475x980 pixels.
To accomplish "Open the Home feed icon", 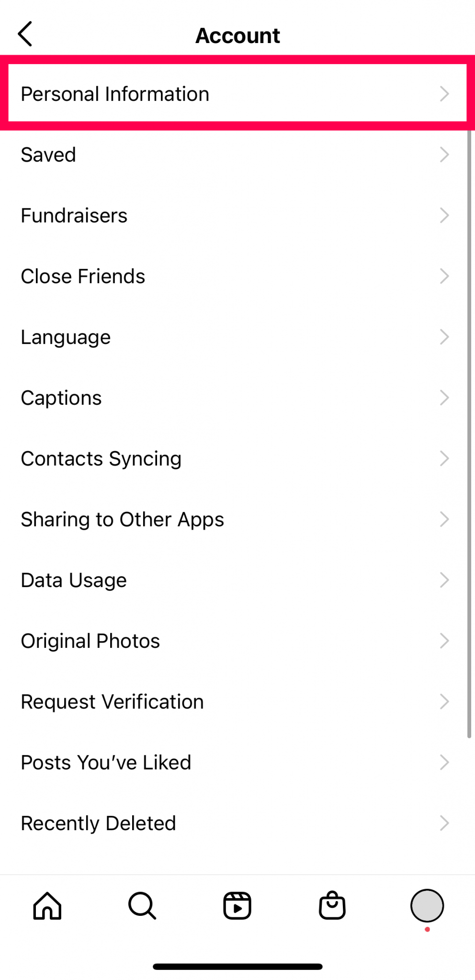I will click(46, 906).
